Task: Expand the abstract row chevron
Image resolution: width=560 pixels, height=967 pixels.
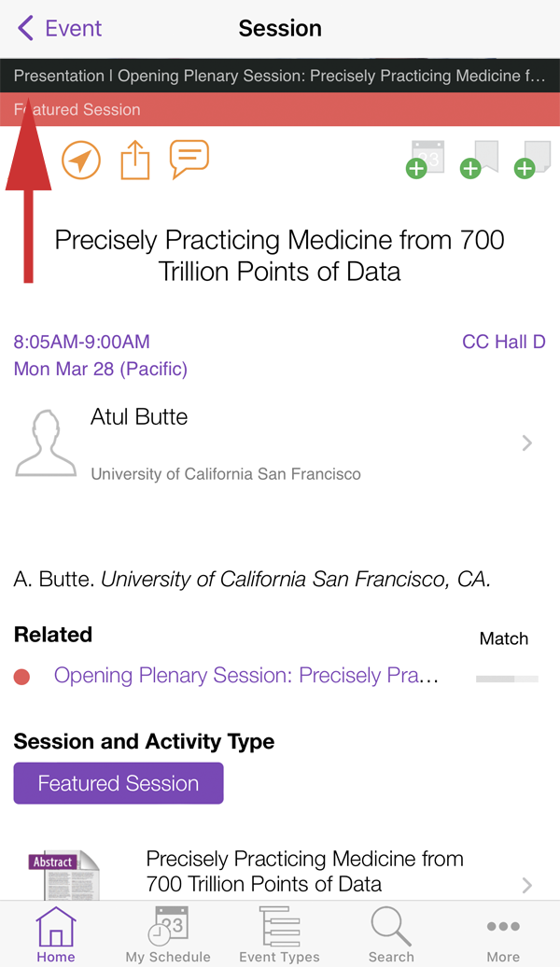Action: 527,885
